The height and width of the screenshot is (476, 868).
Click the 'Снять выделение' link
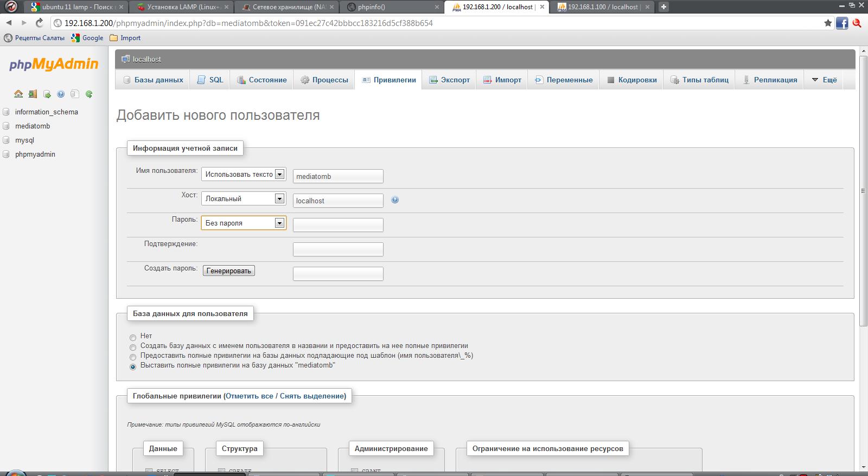pos(312,396)
